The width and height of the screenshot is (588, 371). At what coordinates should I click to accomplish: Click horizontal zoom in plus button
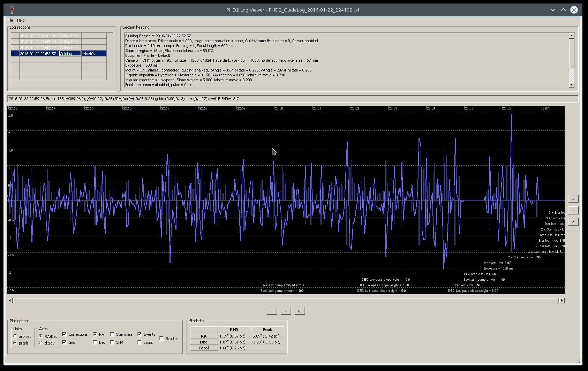coord(286,311)
